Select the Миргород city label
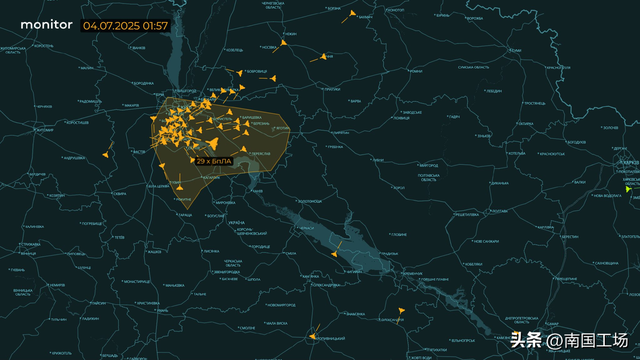This screenshot has height=360, width=640. click(428, 165)
